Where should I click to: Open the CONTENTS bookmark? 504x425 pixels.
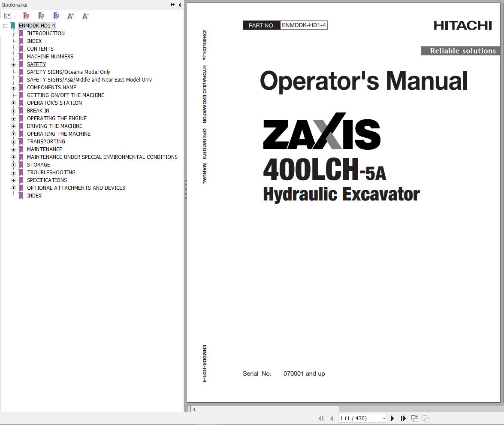pyautogui.click(x=40, y=49)
